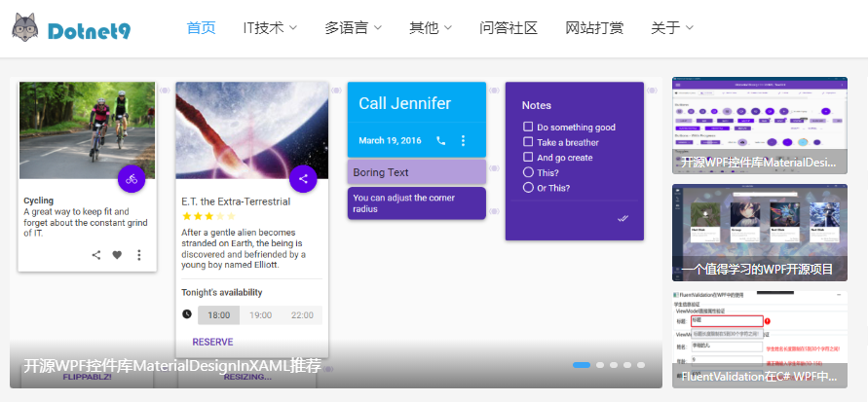Click phone icon in Call Jennifer card
The width and height of the screenshot is (868, 402).
tap(441, 140)
